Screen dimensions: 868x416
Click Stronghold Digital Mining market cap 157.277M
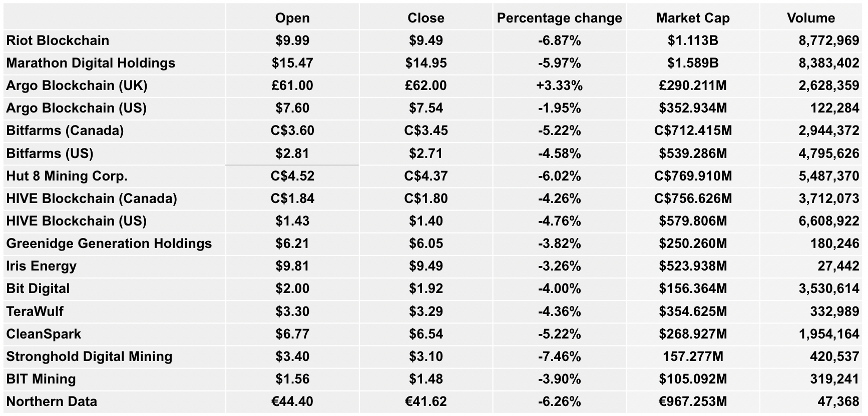click(693, 356)
